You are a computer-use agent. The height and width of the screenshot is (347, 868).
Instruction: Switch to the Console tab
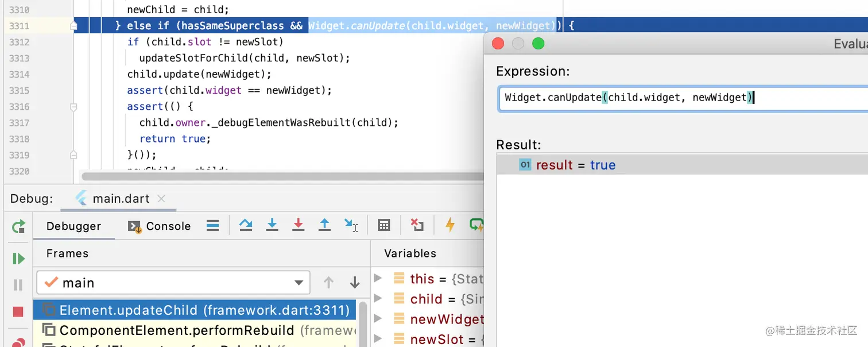click(160, 226)
